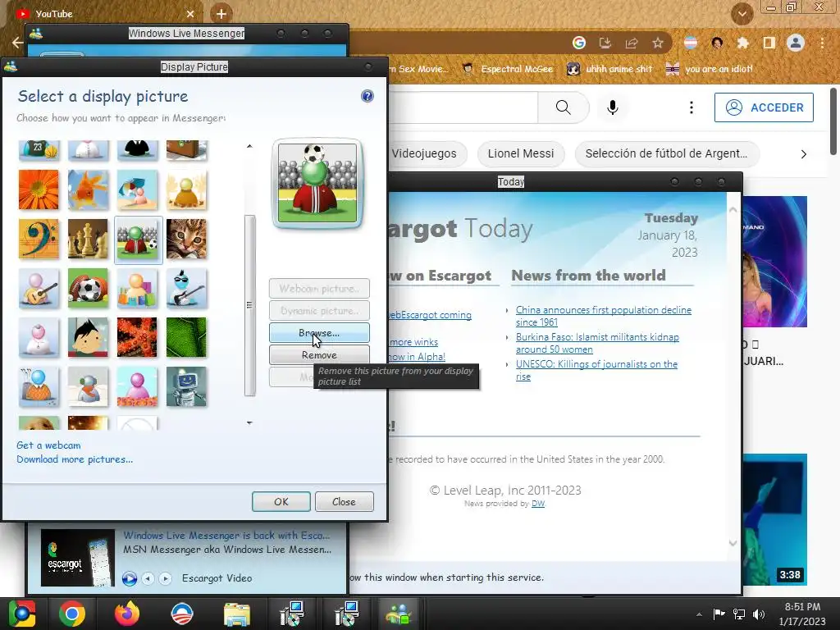Choose the shopping bags buddy display picture

[x=137, y=288]
